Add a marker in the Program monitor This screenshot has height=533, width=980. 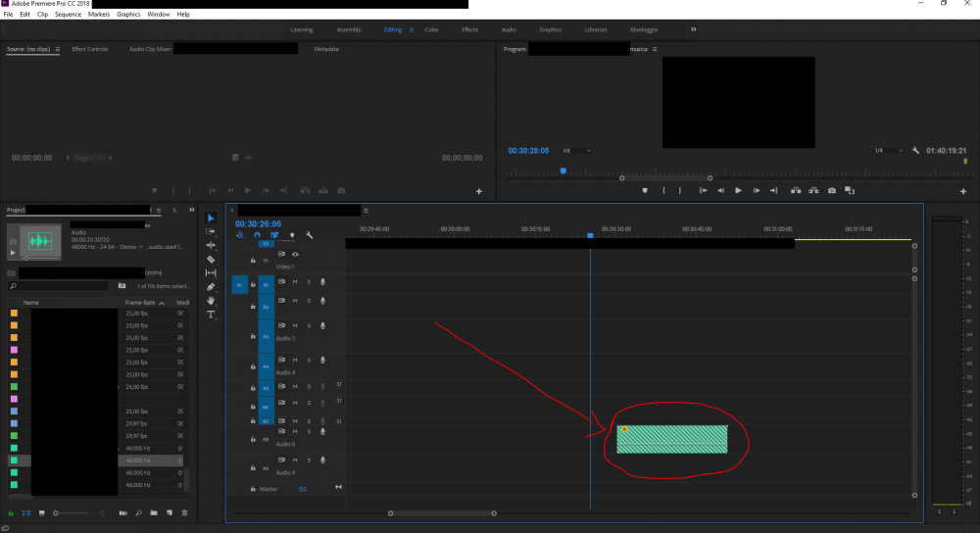(644, 190)
